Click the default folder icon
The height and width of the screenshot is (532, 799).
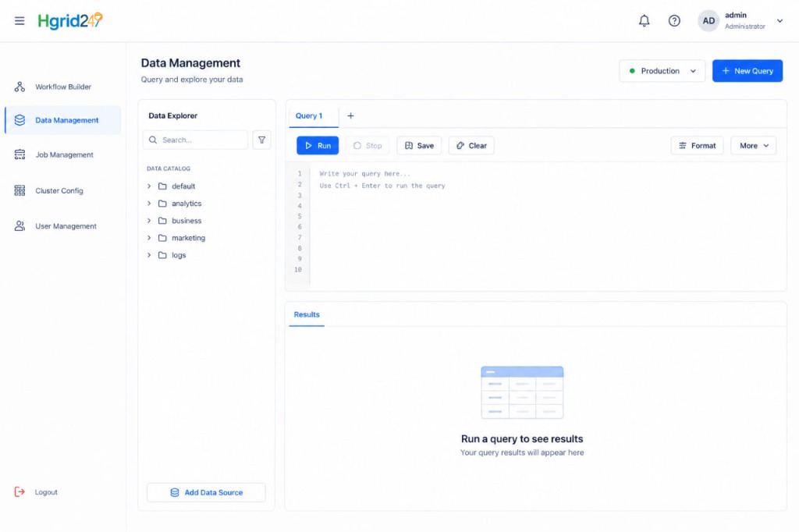pos(162,186)
